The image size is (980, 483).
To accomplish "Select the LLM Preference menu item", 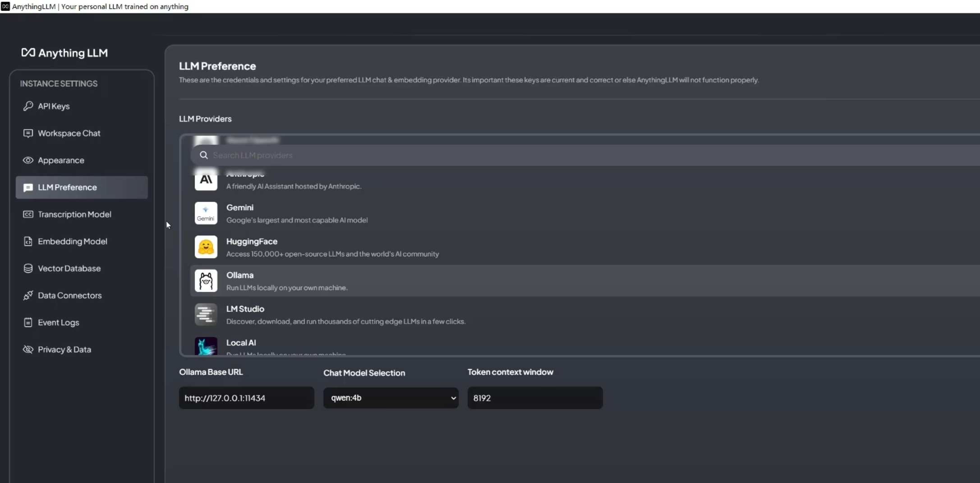I will 82,187.
